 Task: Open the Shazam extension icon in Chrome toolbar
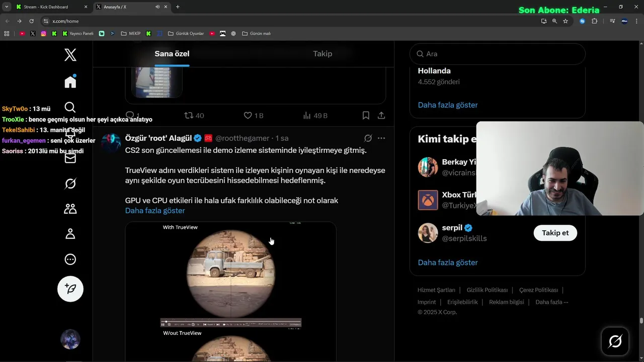point(582,21)
